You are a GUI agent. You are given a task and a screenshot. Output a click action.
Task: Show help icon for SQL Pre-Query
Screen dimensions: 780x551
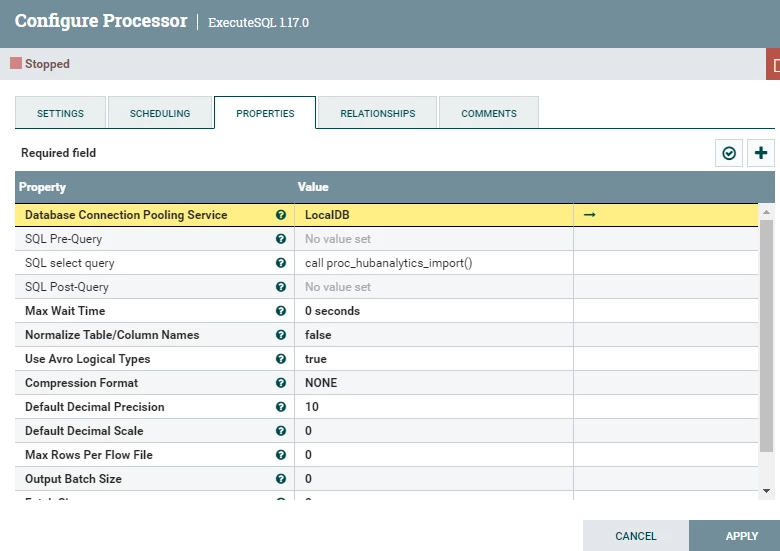tap(281, 239)
